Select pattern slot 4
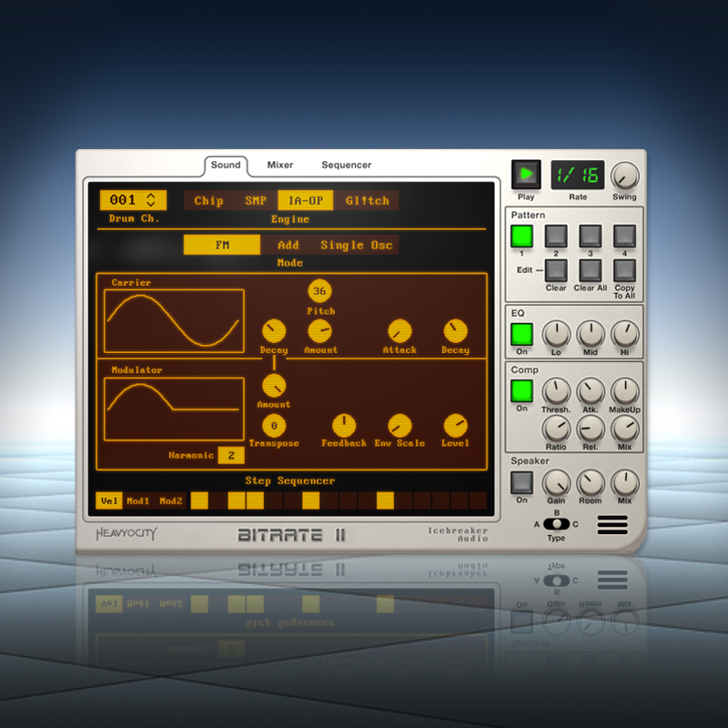Viewport: 728px width, 728px height. 623,237
